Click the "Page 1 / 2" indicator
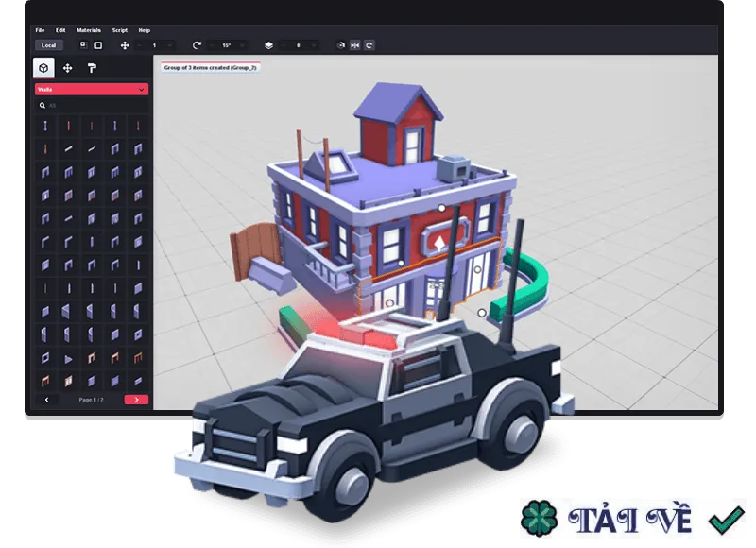The height and width of the screenshot is (548, 756). point(91,400)
